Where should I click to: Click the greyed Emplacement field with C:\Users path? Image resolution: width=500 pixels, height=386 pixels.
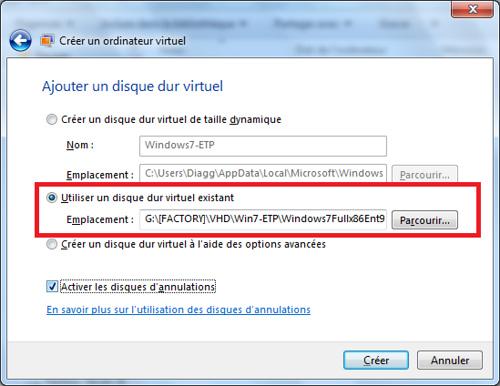point(263,173)
